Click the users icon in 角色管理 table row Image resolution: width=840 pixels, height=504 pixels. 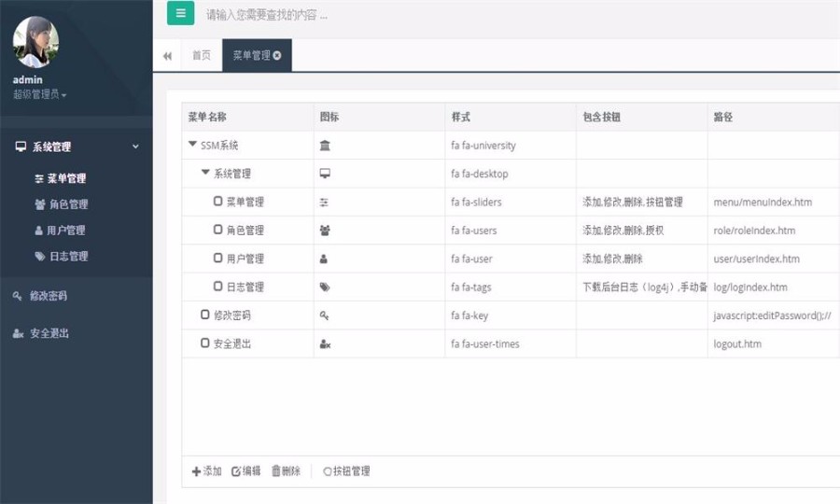[325, 231]
